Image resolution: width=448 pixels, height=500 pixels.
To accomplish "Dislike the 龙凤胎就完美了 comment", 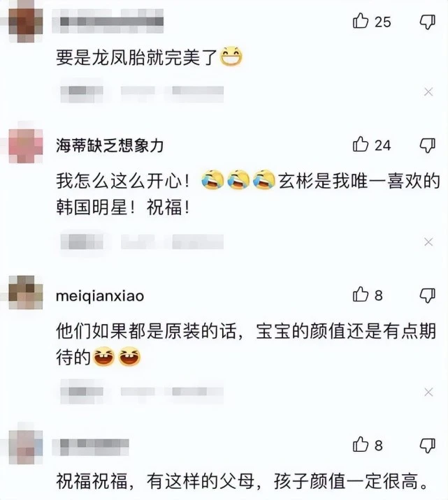I will (427, 22).
